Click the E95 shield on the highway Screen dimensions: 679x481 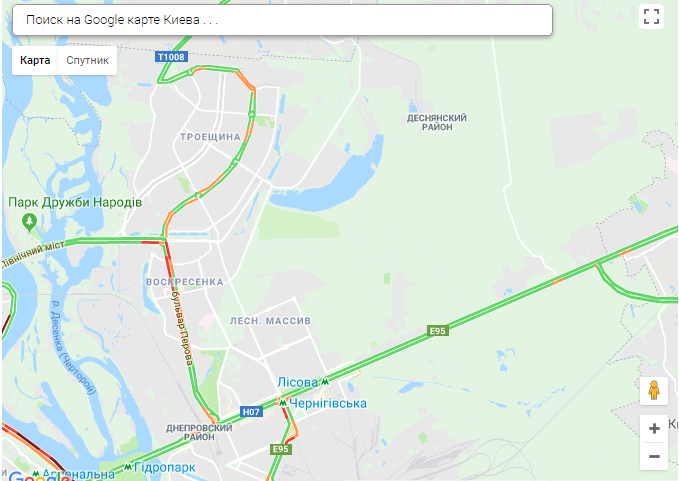point(437,331)
